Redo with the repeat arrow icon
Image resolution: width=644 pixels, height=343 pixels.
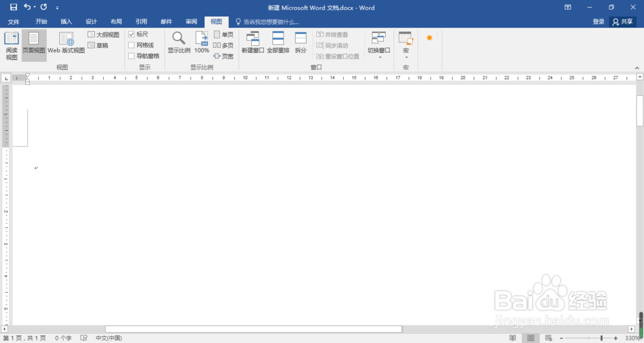[x=44, y=7]
